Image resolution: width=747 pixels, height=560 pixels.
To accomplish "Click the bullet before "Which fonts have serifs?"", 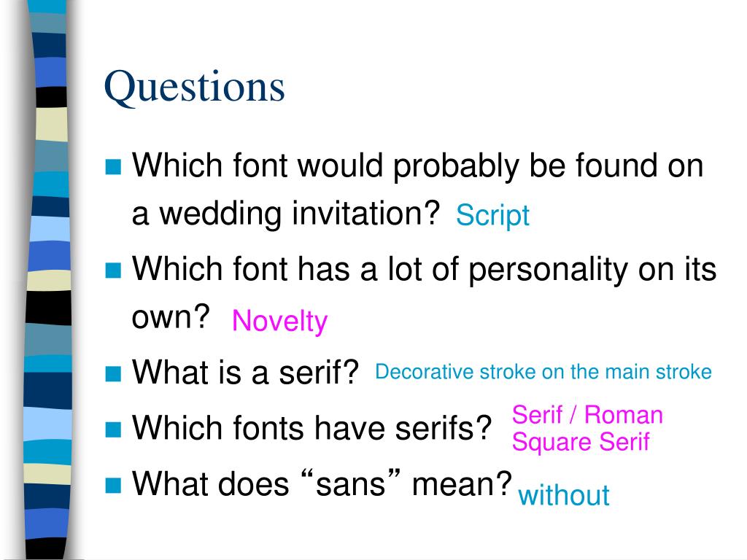I will tap(113, 429).
